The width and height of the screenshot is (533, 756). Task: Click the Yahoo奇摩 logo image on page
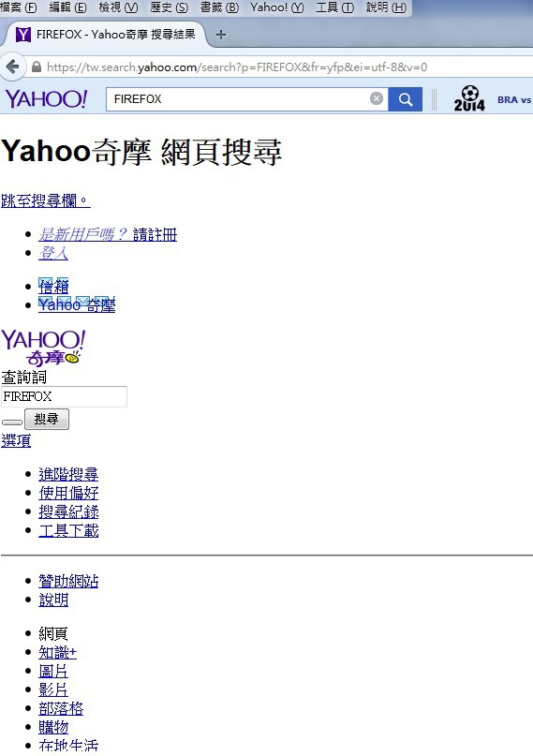(43, 348)
